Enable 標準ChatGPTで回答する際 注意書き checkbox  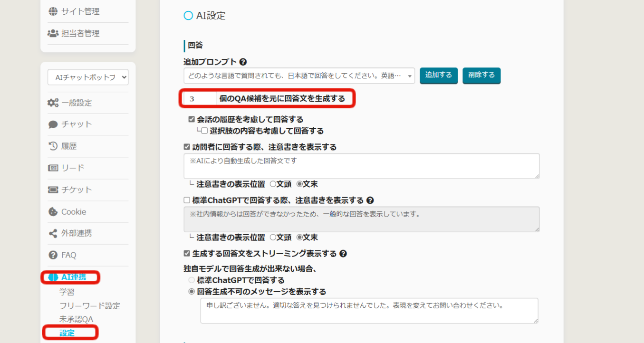point(187,200)
